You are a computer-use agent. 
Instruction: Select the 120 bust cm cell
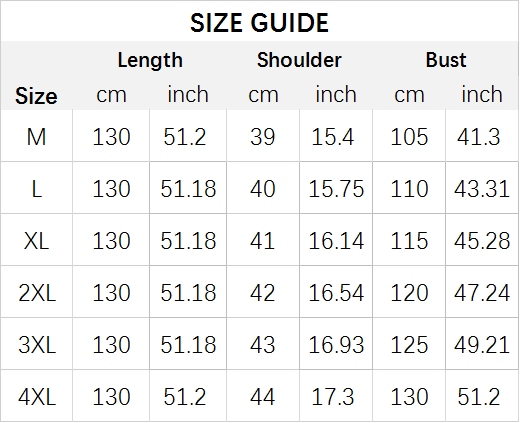(409, 293)
